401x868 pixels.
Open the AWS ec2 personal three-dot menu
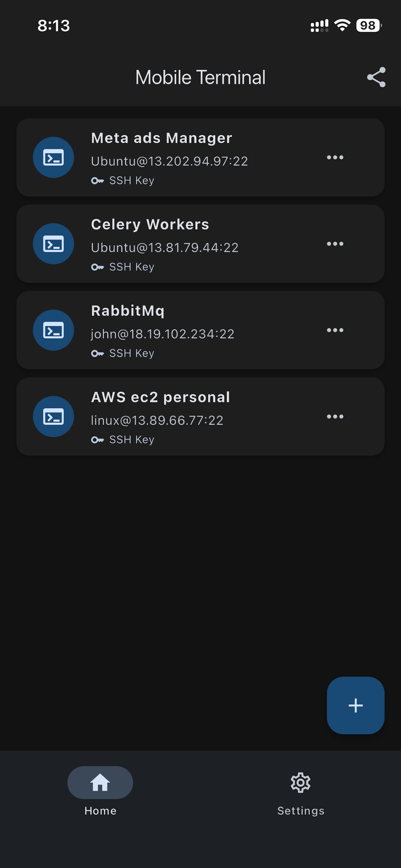point(335,417)
